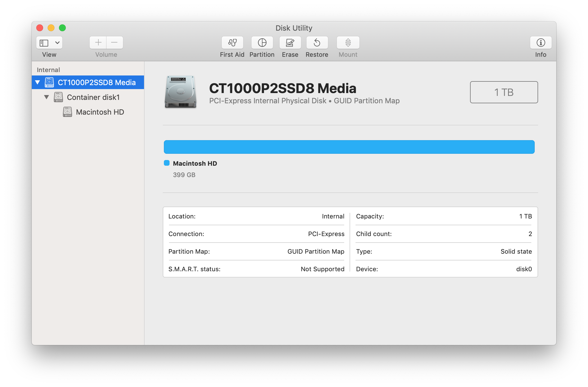Select Macintosh HD in the sidebar

[100, 112]
